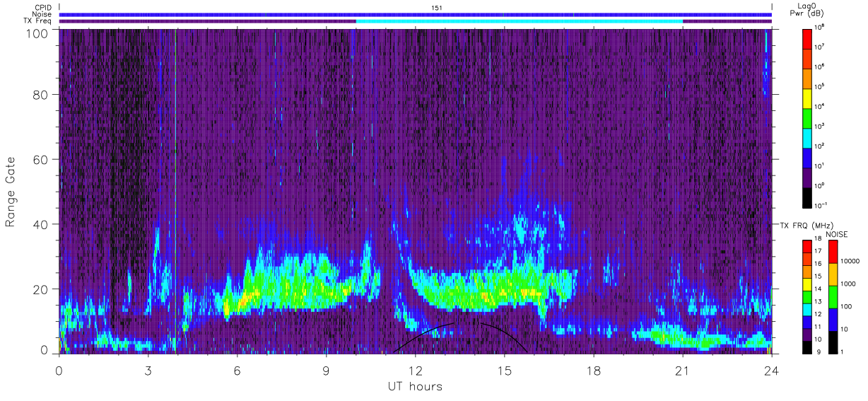Pick the yellow segment of power colorbar
Image resolution: width=868 pixels, height=401 pixels.
coord(808,98)
